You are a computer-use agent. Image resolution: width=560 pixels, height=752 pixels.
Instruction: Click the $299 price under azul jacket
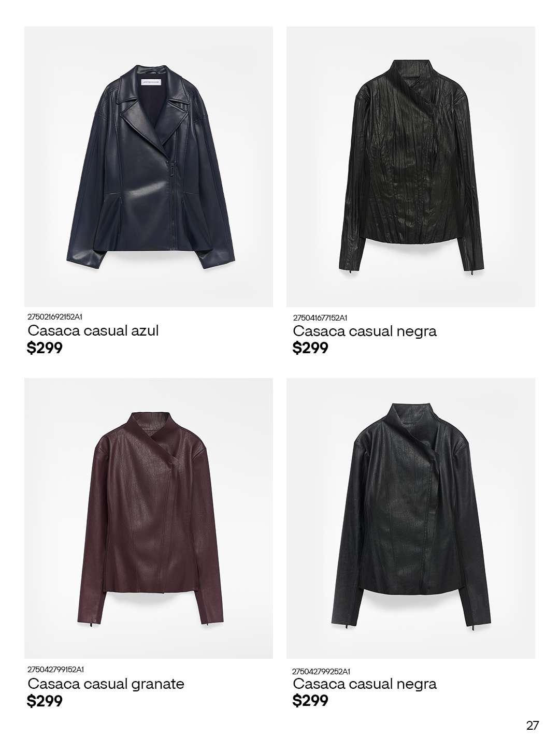coord(45,348)
